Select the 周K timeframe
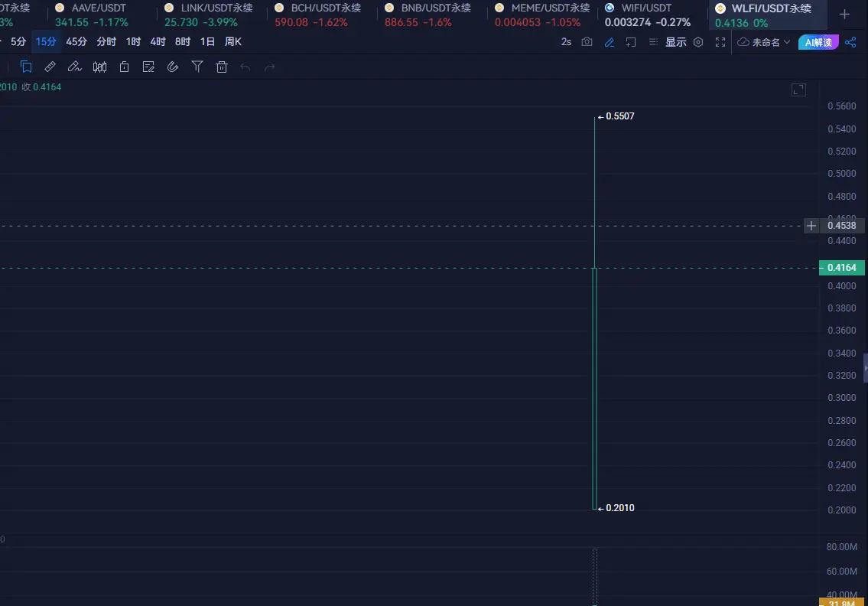 point(233,41)
